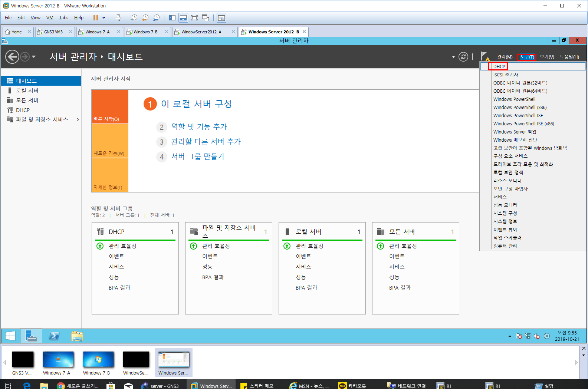Open DHCP role tile header
Screen dimensions: 588x389
click(x=135, y=232)
